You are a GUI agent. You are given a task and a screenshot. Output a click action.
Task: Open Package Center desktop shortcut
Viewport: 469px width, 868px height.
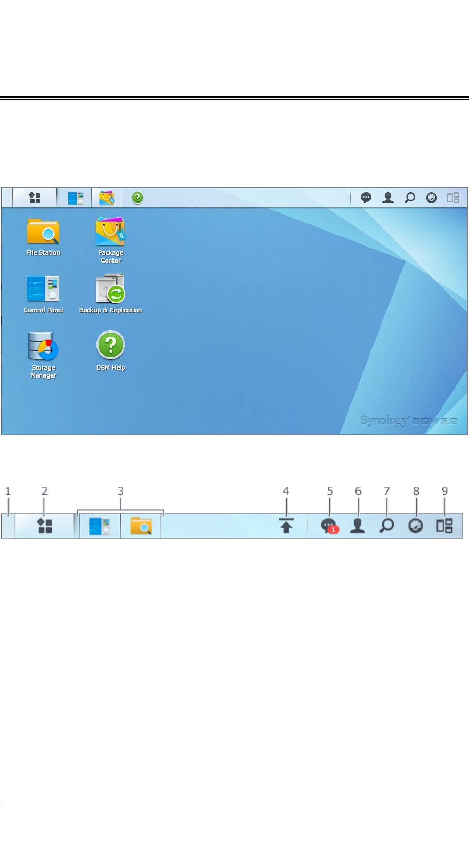110,240
